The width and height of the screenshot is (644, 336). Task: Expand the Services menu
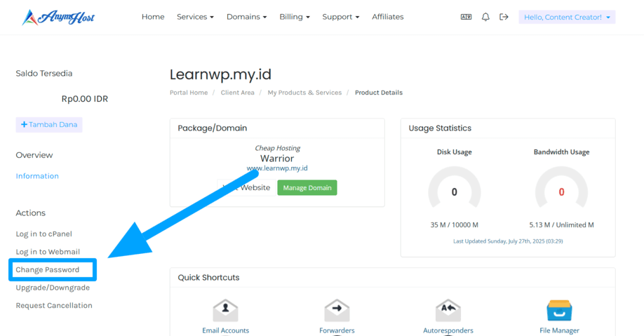coord(195,17)
